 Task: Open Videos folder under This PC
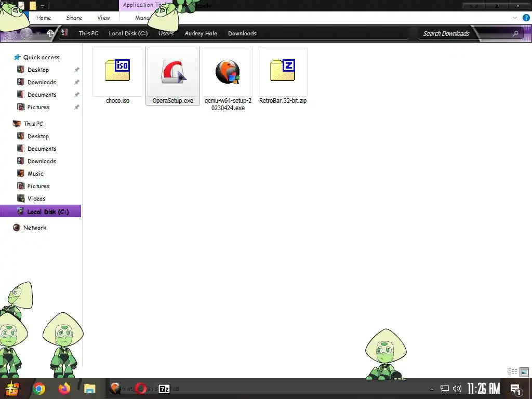(x=36, y=199)
